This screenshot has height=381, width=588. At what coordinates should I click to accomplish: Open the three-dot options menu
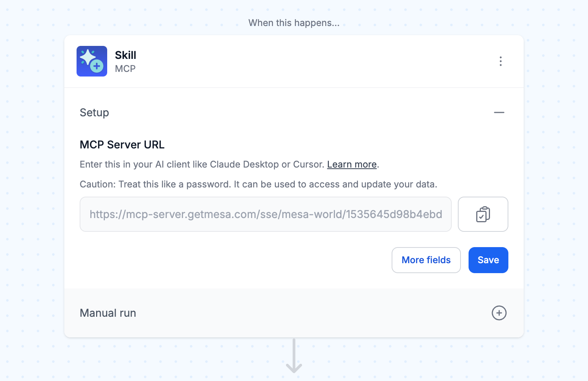pos(501,61)
